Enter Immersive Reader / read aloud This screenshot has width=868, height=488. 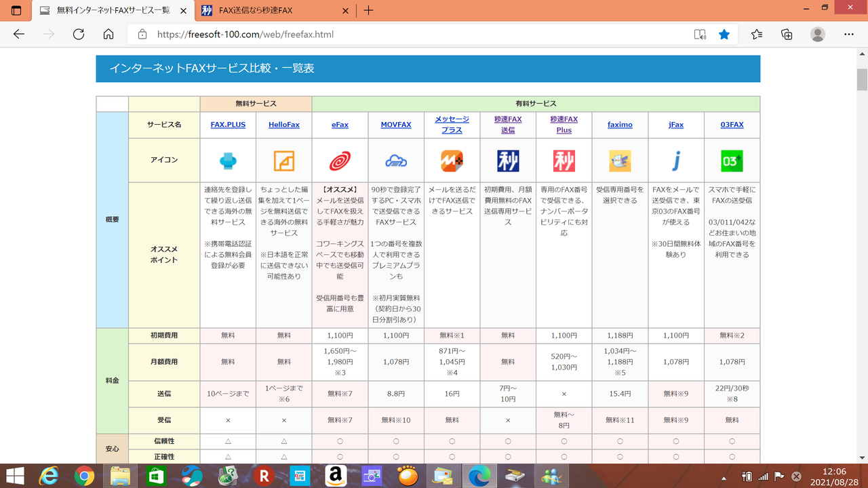(x=700, y=34)
